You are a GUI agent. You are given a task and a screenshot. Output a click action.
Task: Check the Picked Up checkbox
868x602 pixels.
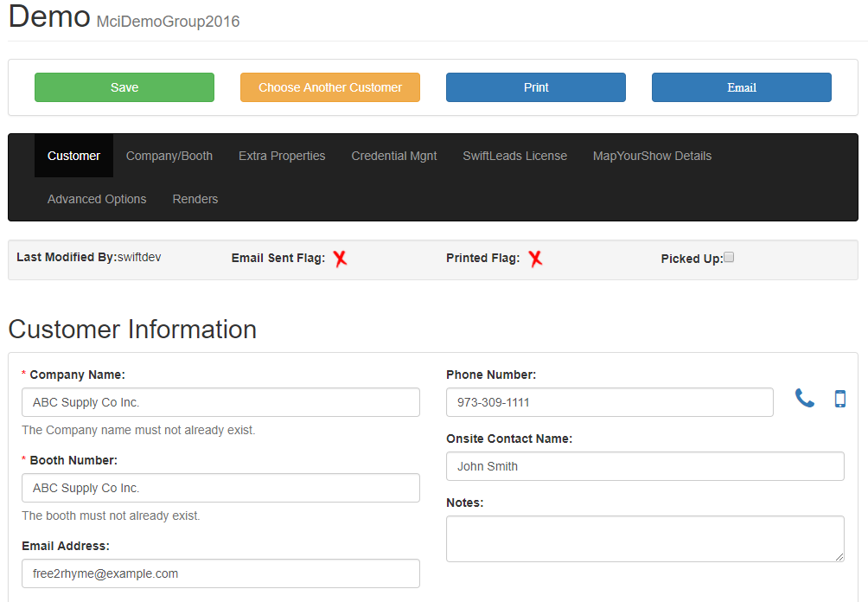coord(729,258)
